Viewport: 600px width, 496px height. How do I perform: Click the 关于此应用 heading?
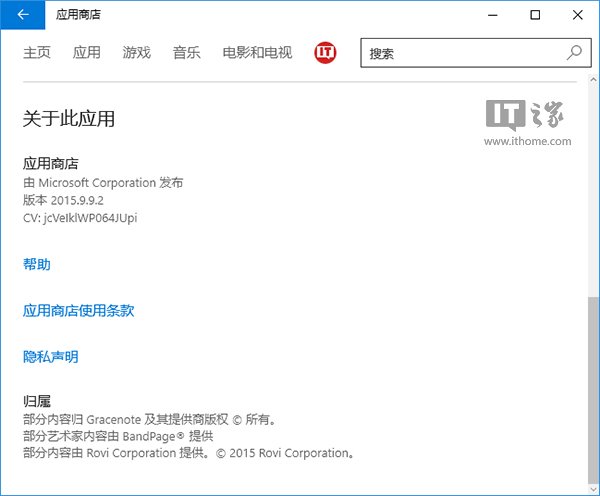point(69,118)
